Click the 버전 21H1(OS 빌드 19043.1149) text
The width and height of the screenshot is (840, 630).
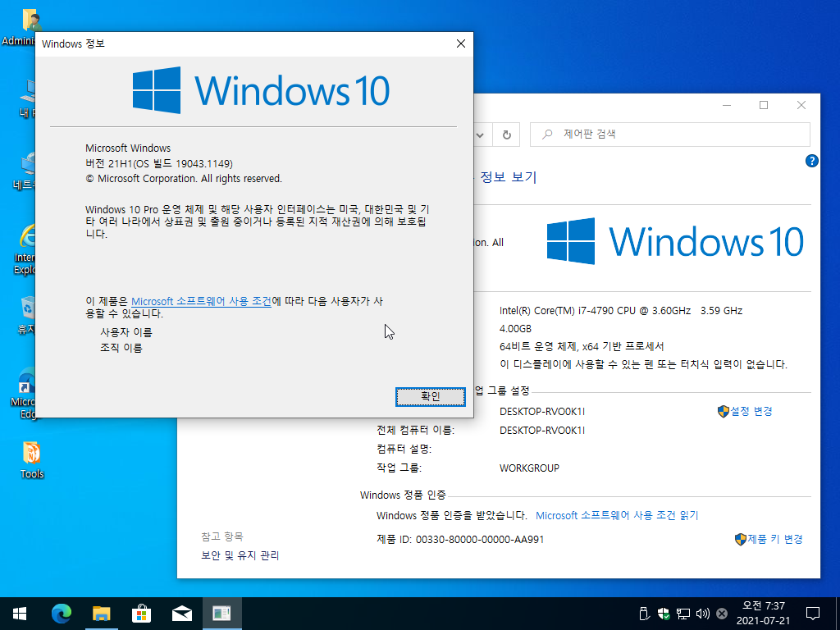(159, 163)
